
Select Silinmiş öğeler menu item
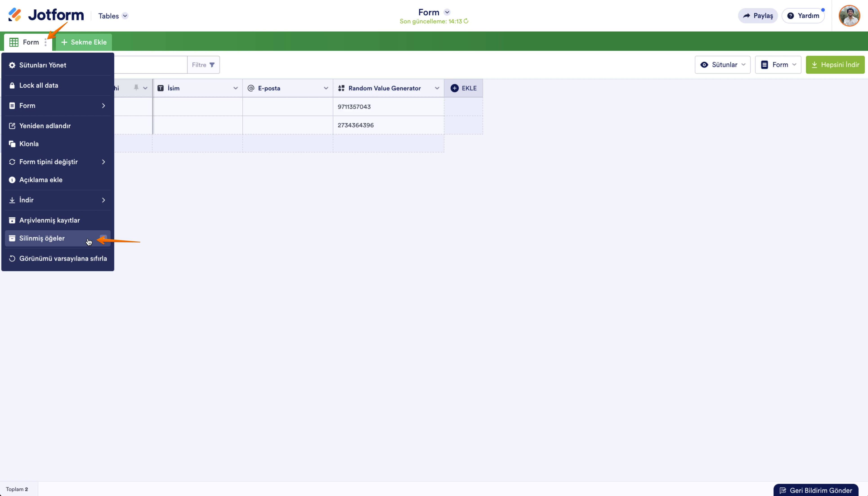tap(42, 239)
